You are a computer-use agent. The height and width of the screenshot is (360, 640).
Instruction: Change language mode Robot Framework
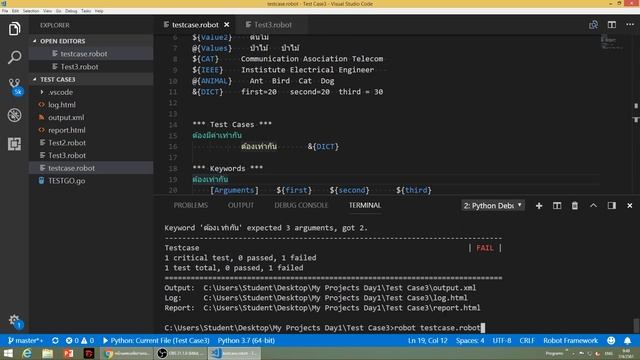click(x=570, y=340)
